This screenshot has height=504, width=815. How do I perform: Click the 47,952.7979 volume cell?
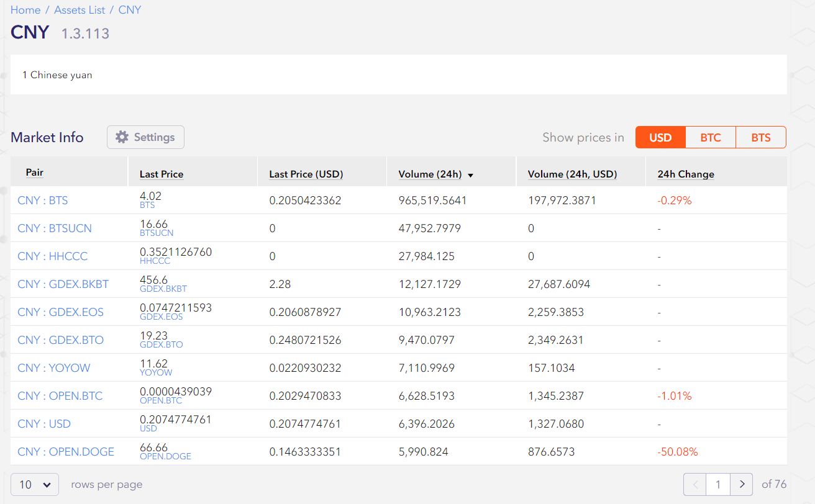430,228
